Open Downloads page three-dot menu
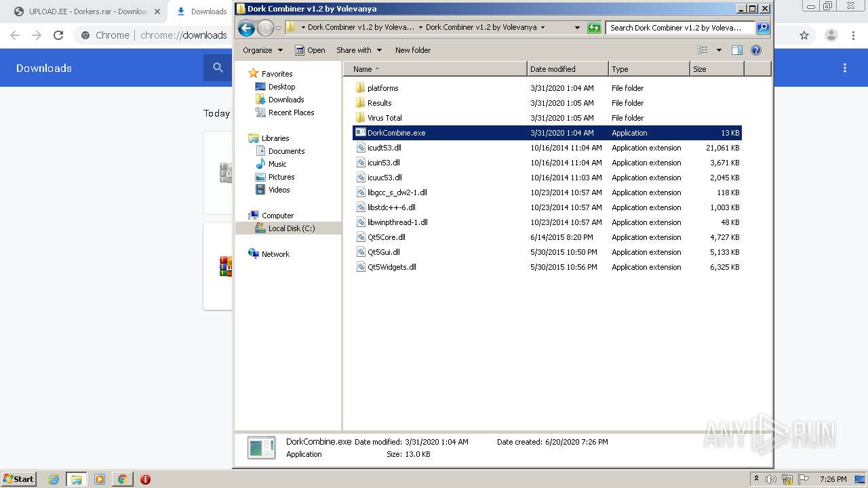868x488 pixels. point(845,68)
